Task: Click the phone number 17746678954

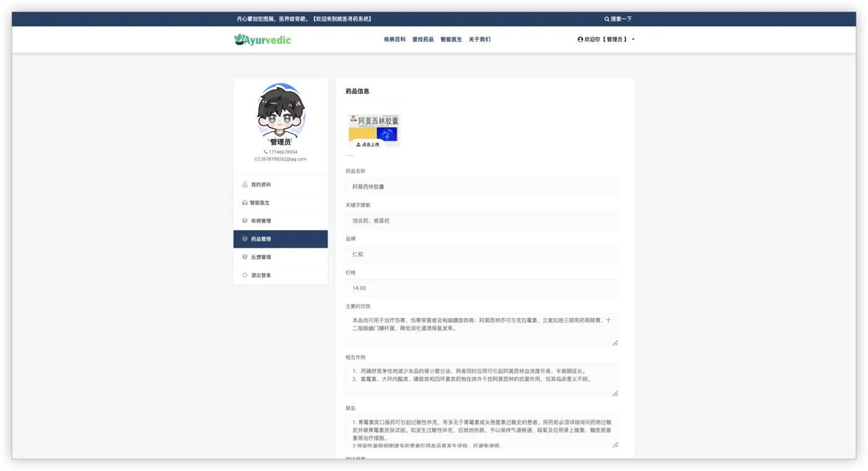Action: [283, 152]
